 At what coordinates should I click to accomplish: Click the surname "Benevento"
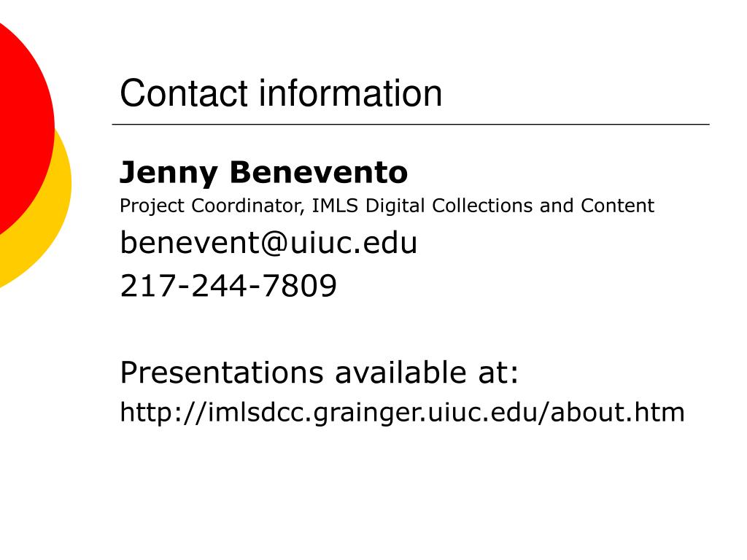tap(319, 172)
